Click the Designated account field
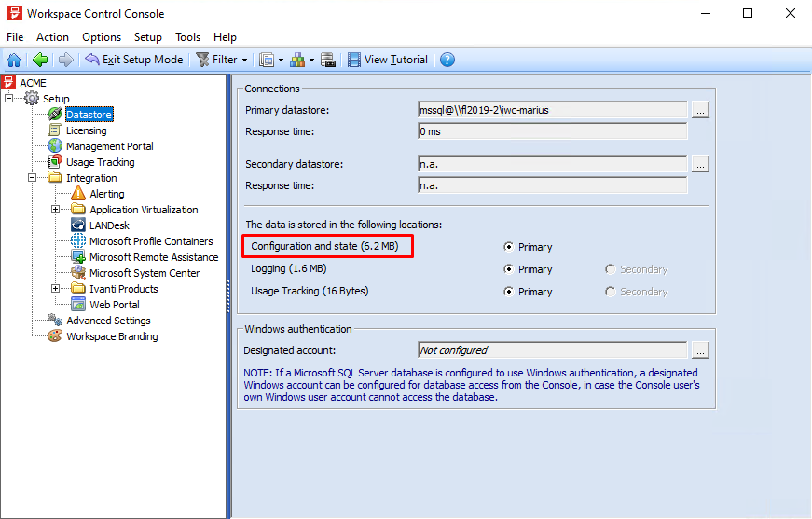Screen dimensions: 812x519 [552, 350]
